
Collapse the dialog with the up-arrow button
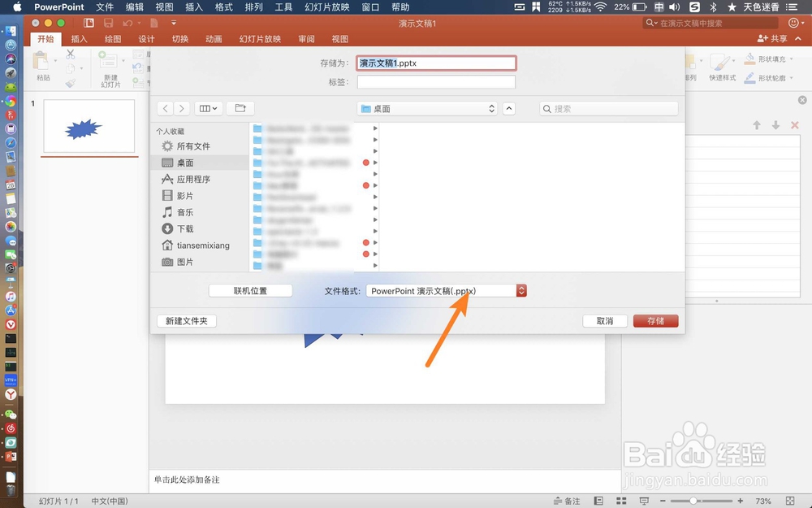point(509,108)
